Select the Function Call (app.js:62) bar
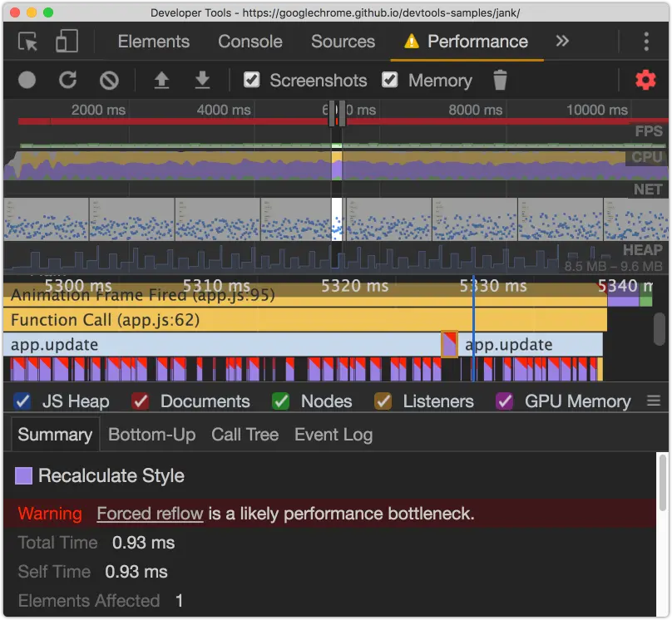This screenshot has width=672, height=620. 305,320
